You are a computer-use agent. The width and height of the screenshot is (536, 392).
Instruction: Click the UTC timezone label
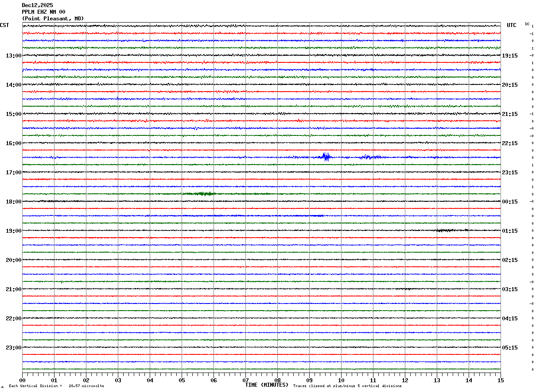click(512, 25)
